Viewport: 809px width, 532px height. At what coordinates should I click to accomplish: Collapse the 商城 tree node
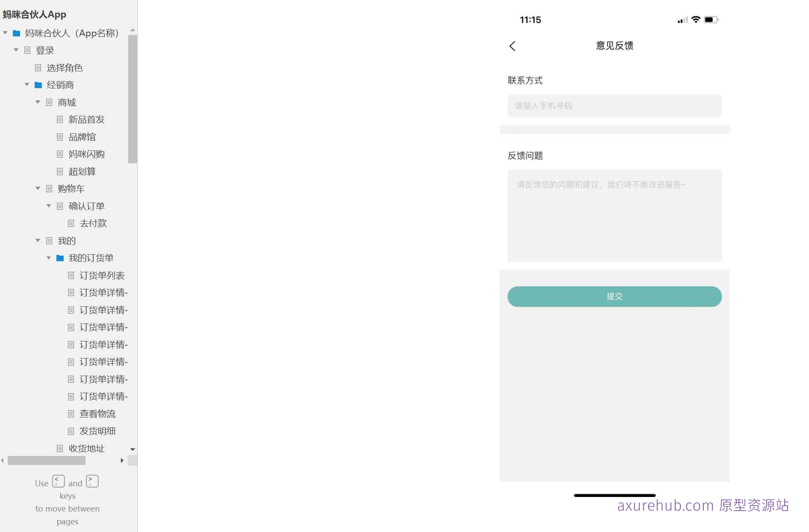(x=38, y=102)
